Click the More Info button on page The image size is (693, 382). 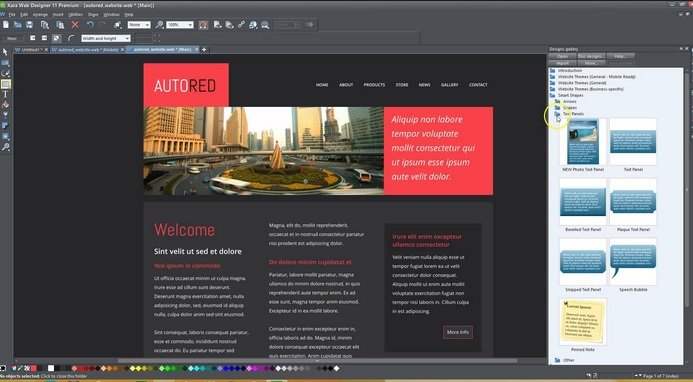click(x=458, y=332)
